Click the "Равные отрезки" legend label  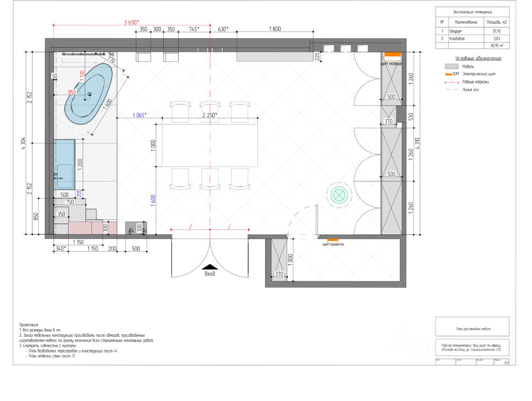click(x=475, y=82)
